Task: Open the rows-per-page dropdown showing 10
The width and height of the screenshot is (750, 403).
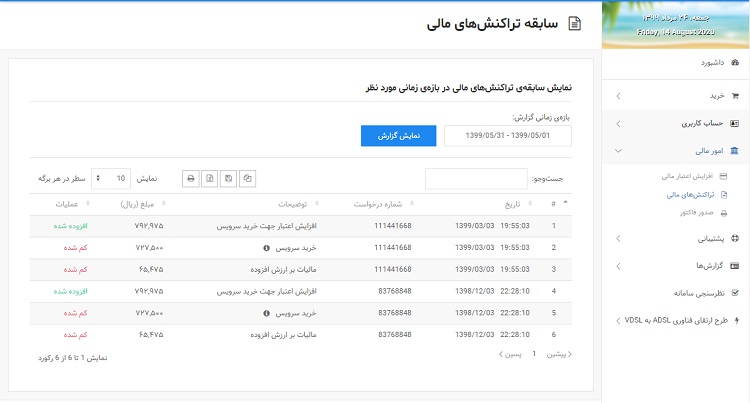Action: point(111,178)
